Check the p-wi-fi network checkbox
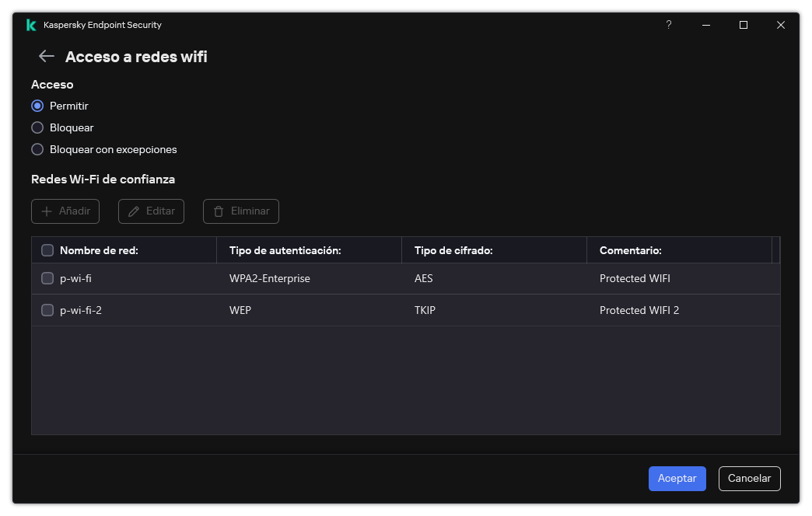Viewport: 812px width, 516px height. click(47, 277)
